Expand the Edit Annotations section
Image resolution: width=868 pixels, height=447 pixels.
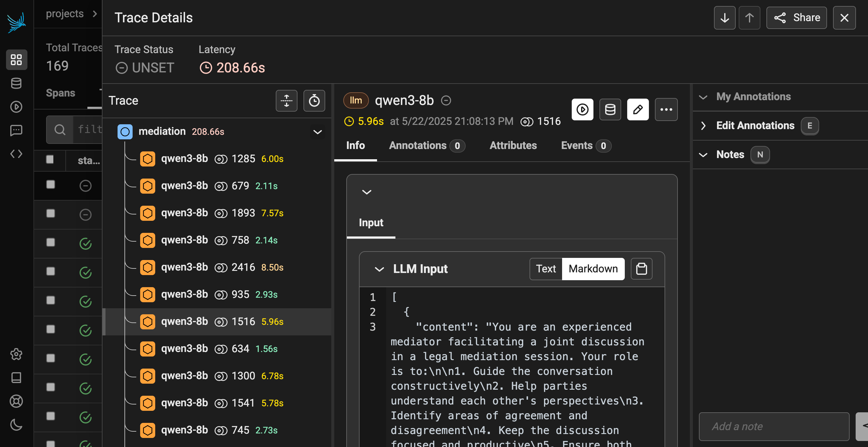703,126
